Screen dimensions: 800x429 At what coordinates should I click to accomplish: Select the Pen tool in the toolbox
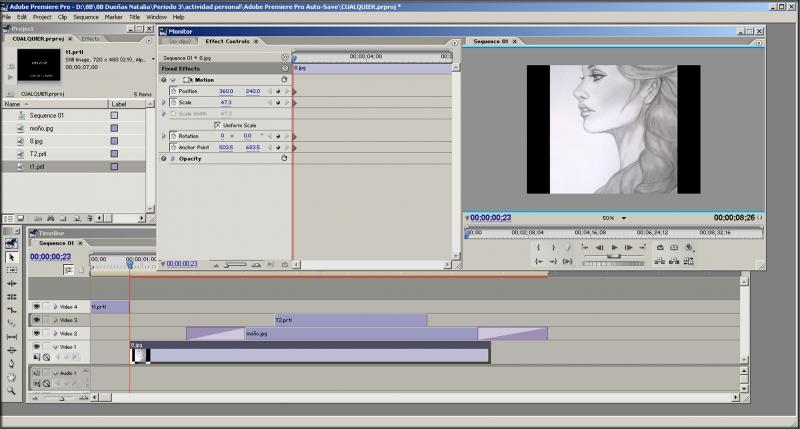click(x=11, y=363)
